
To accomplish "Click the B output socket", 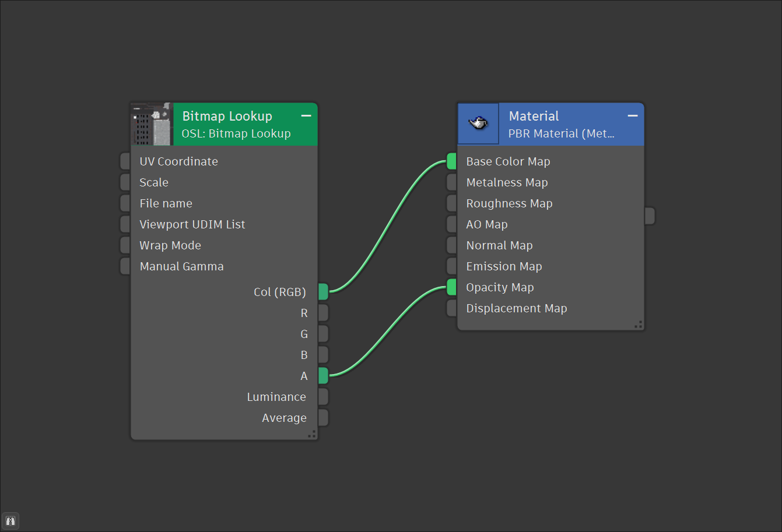I will click(x=324, y=355).
